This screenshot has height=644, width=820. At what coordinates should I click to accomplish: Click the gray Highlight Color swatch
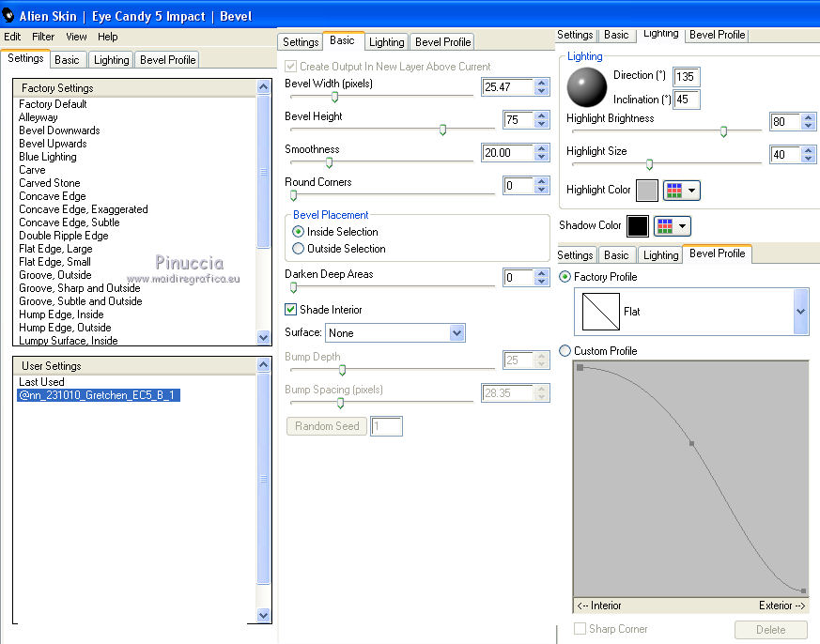pyautogui.click(x=647, y=191)
